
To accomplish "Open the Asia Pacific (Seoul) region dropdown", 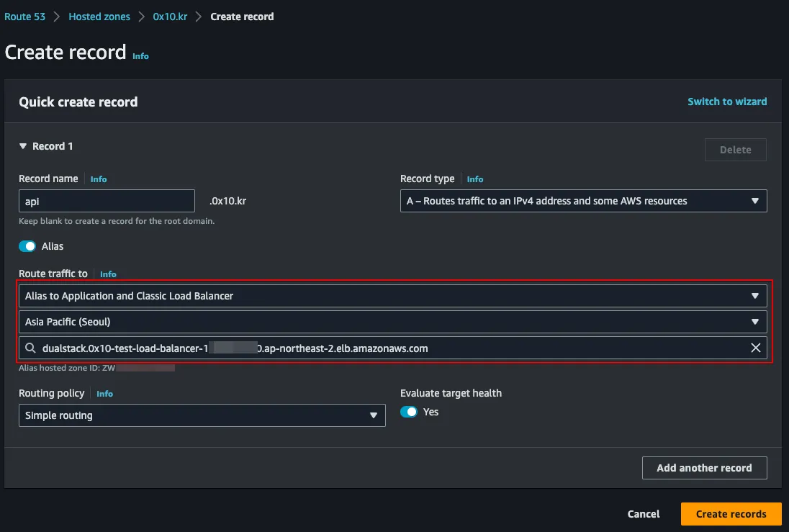I will [392, 322].
